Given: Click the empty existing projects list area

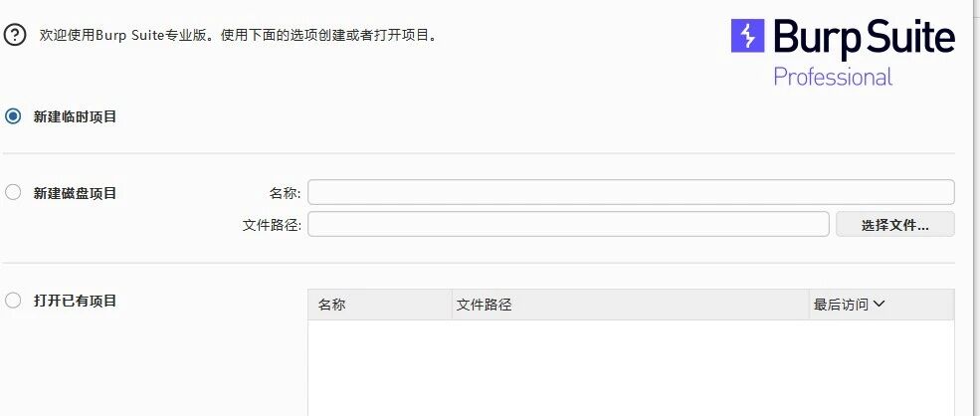Looking at the screenshot, I should tap(631, 368).
